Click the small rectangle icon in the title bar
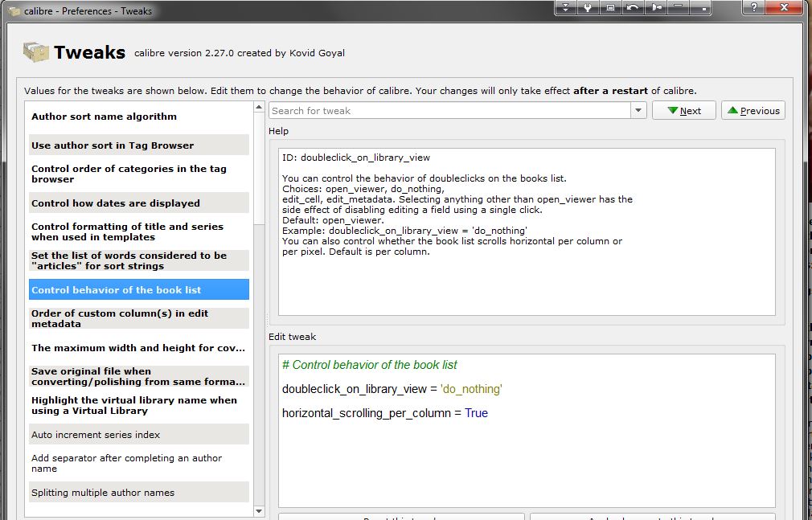The width and height of the screenshot is (812, 520). (611, 8)
